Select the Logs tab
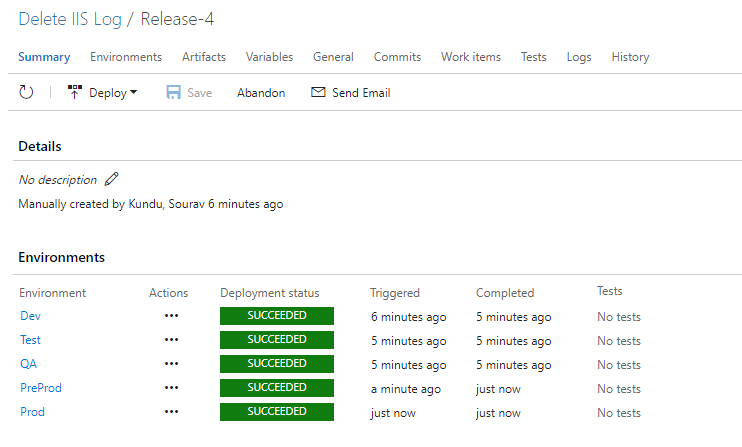 [579, 57]
